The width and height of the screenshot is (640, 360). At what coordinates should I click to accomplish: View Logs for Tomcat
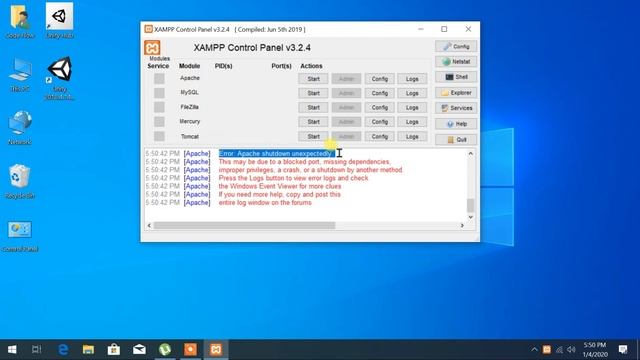tap(412, 136)
